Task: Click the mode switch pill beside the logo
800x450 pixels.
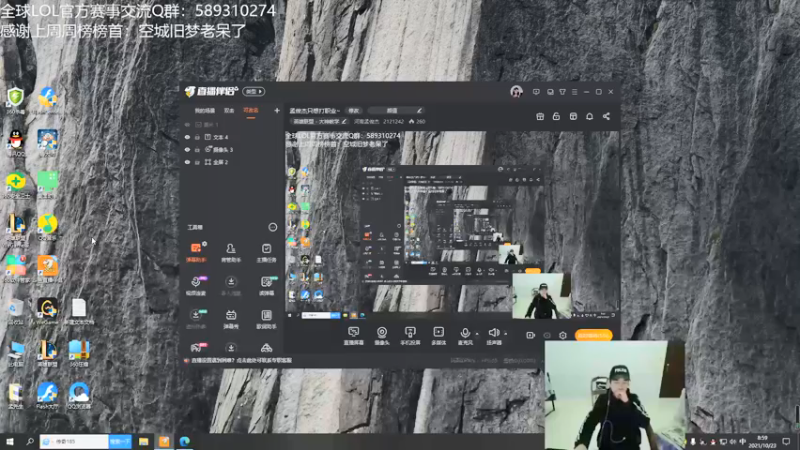Action: [254, 91]
